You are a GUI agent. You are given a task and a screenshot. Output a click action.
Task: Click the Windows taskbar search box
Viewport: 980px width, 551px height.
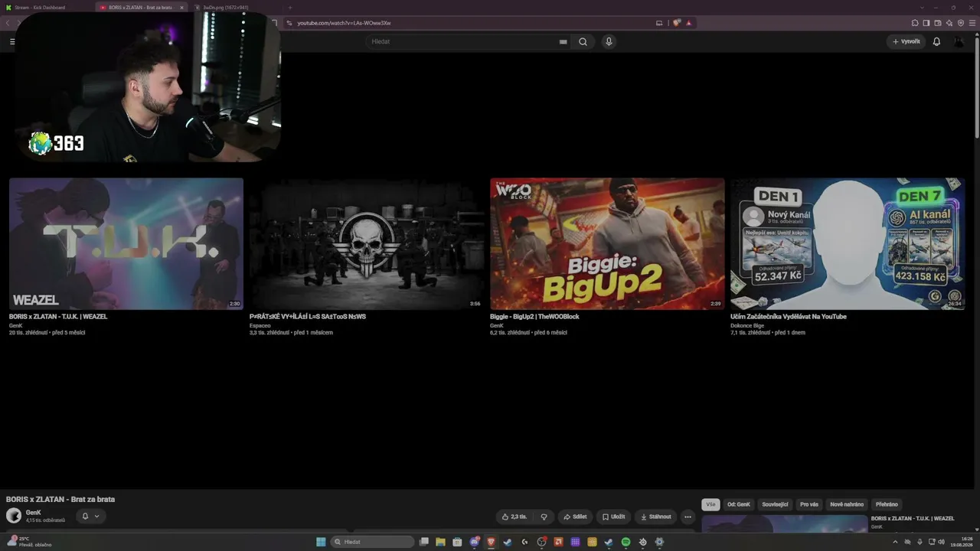click(x=373, y=542)
